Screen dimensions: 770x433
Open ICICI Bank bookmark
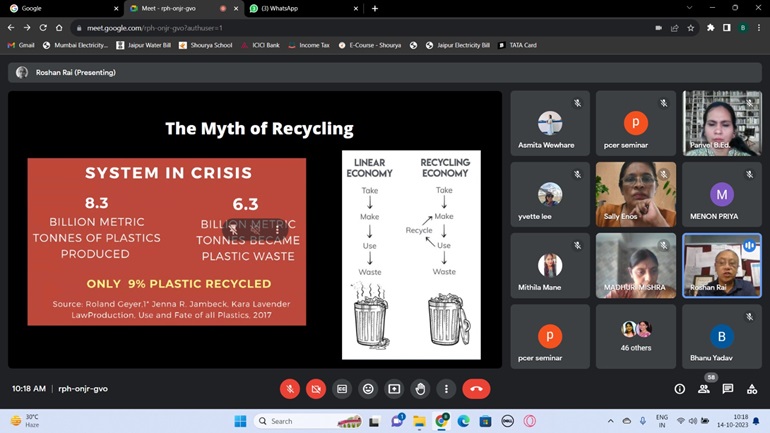pyautogui.click(x=260, y=45)
